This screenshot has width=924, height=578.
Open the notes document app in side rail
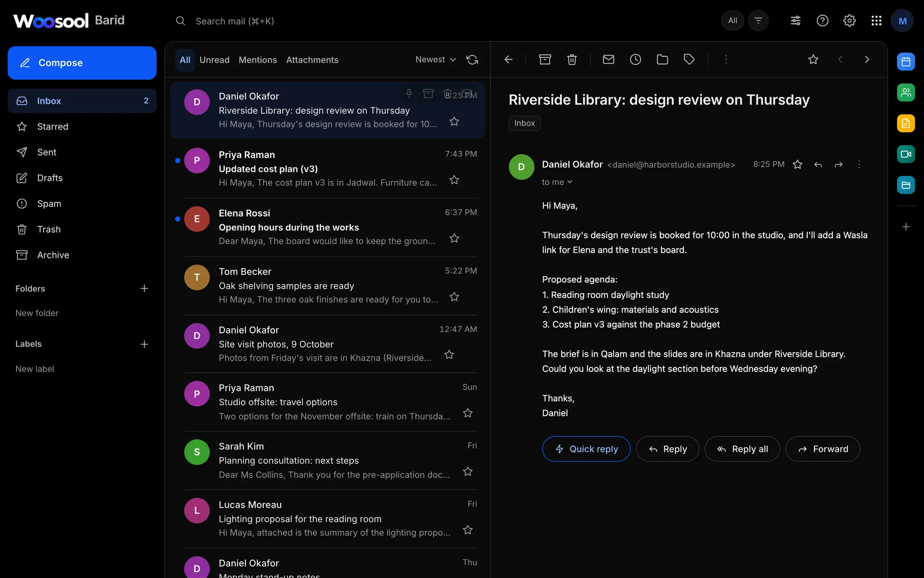906,123
